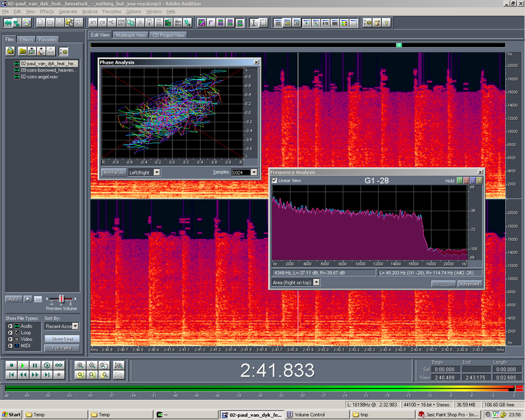This screenshot has width=525, height=420.
Task: Start playback with the green play button
Action: pos(23,365)
